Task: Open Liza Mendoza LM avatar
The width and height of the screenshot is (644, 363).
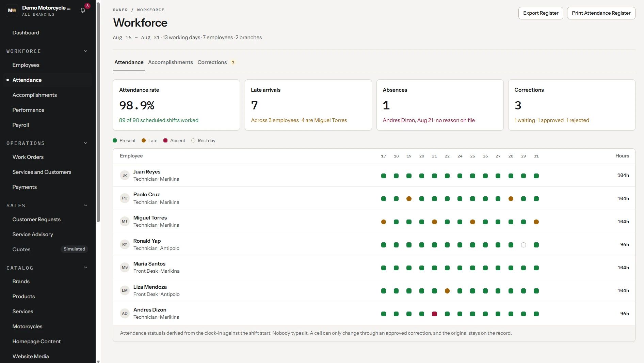Action: [x=125, y=290]
